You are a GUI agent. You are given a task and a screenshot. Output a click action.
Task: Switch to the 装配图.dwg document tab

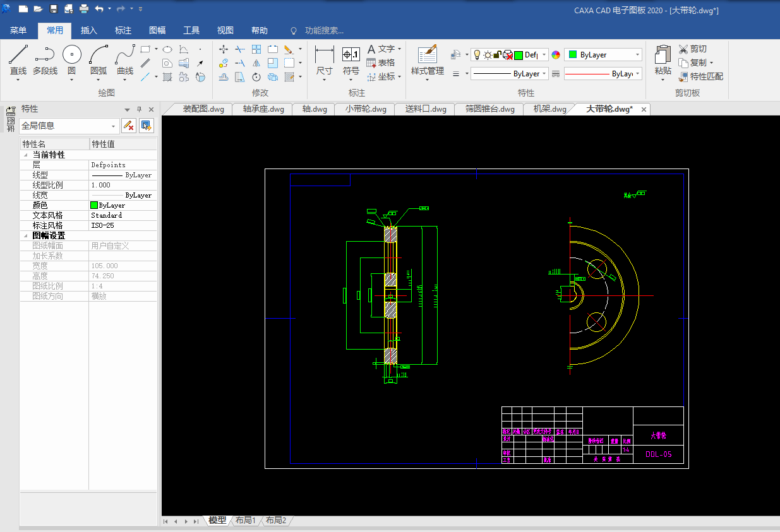pyautogui.click(x=203, y=109)
